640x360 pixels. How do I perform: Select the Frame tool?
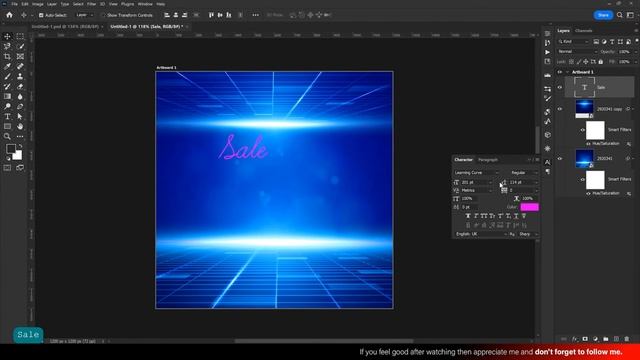tap(20, 56)
